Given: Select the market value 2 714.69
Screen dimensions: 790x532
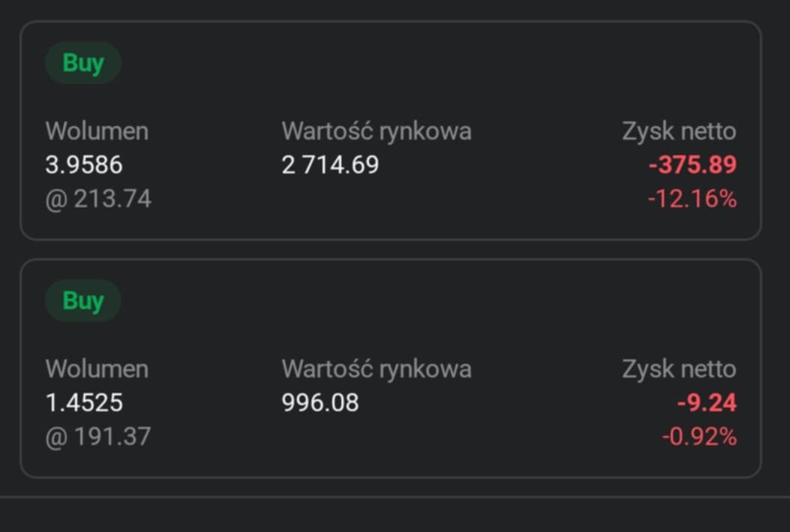Looking at the screenshot, I should coord(330,164).
